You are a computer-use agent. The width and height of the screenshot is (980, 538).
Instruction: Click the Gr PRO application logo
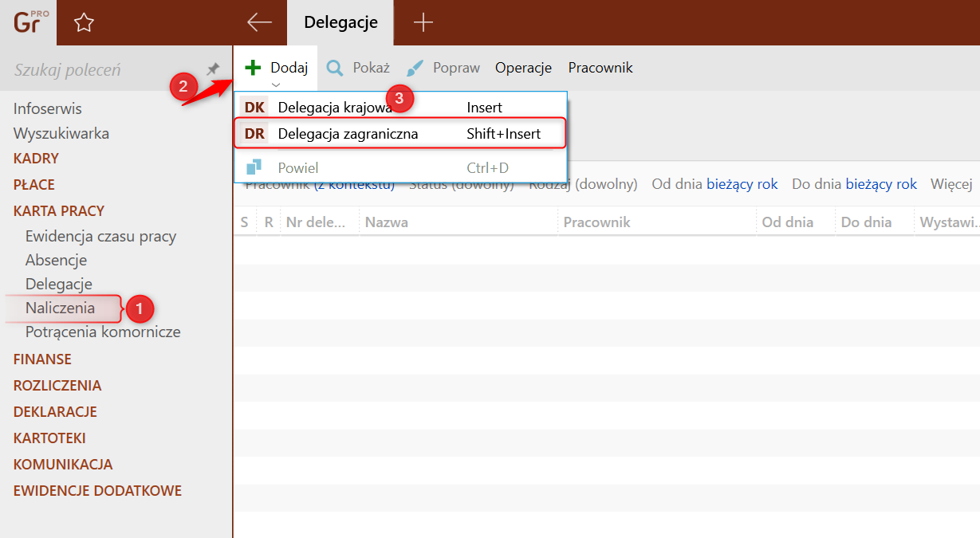pyautogui.click(x=31, y=22)
